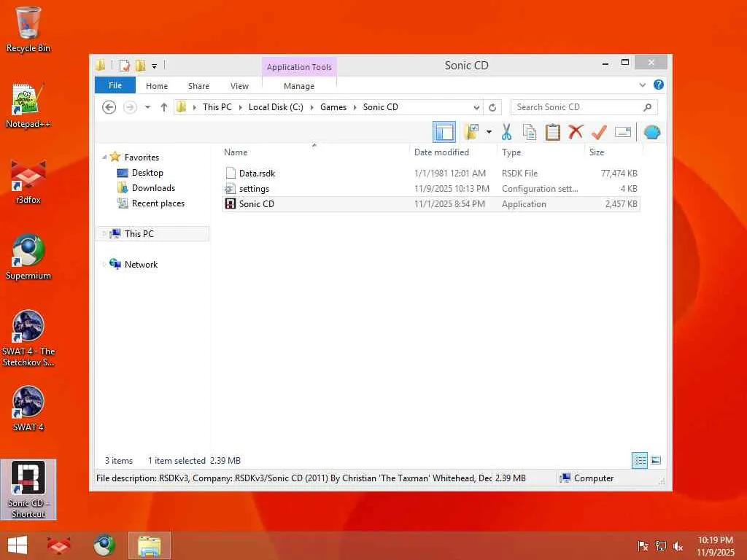Click the rename card icon in toolbar
The image size is (747, 560).
click(623, 132)
